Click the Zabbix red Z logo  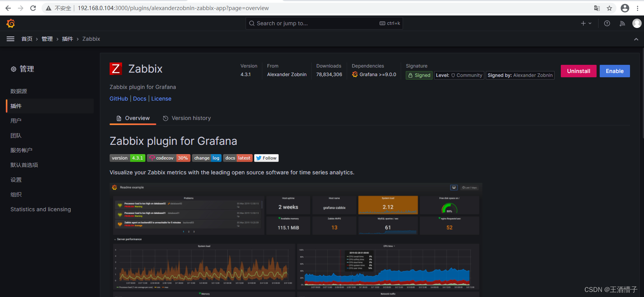pos(116,69)
